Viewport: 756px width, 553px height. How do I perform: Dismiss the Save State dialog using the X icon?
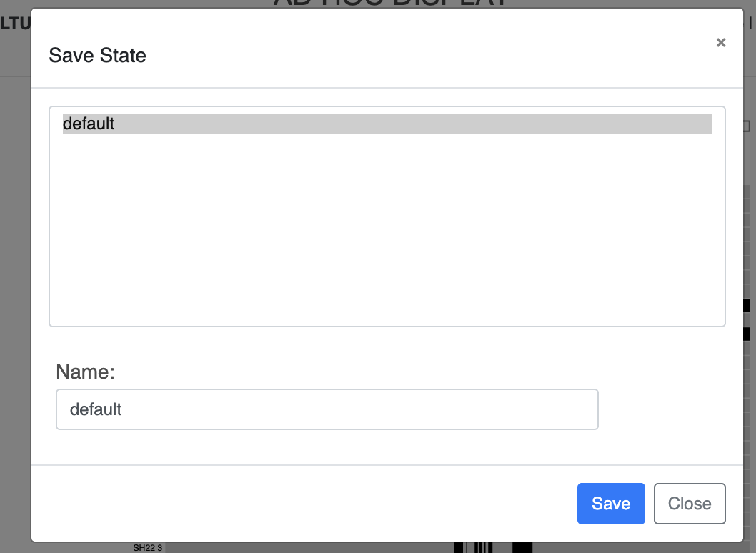(x=721, y=43)
